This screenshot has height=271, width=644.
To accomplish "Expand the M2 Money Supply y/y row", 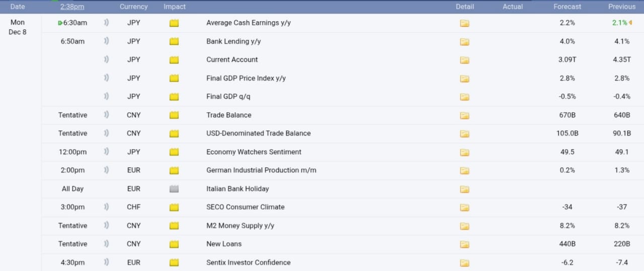I will (x=240, y=226).
